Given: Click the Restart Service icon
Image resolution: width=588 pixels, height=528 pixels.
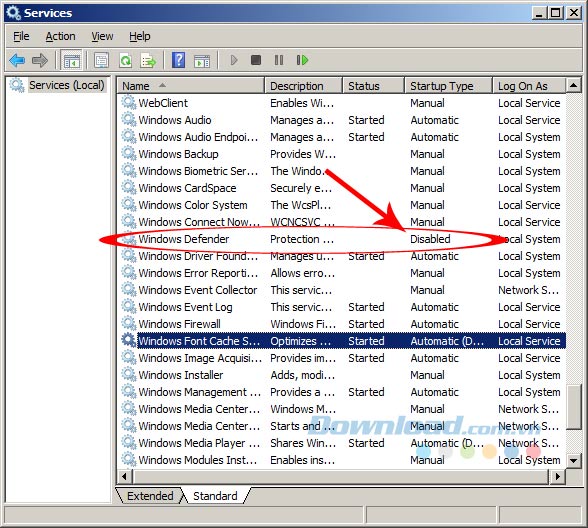Looking at the screenshot, I should [x=302, y=60].
